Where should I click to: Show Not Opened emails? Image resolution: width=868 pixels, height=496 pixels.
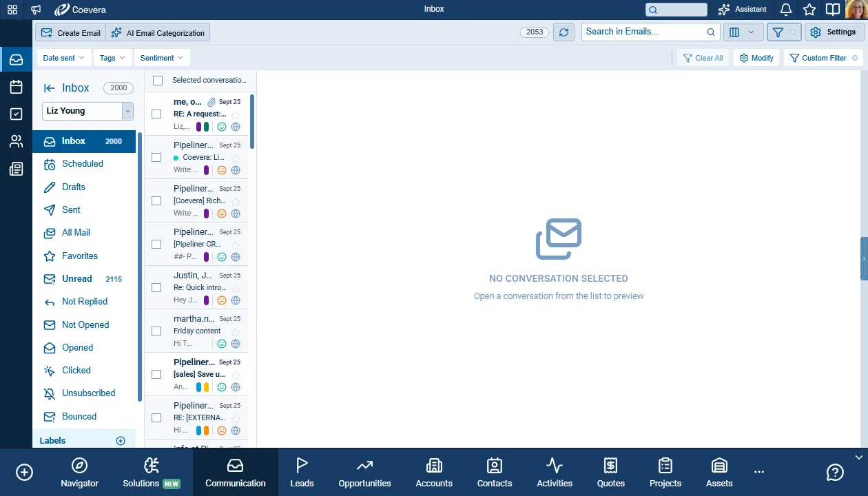click(x=84, y=325)
